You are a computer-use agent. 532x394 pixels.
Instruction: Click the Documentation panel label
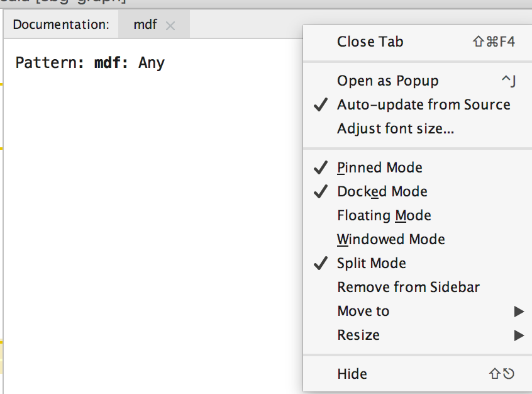coord(61,25)
